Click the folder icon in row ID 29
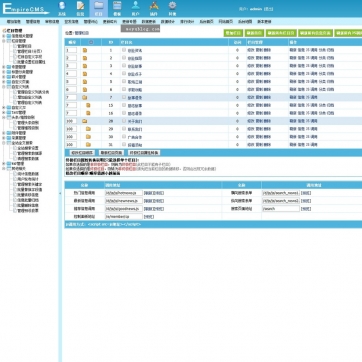The image size is (362, 362). (88, 129)
